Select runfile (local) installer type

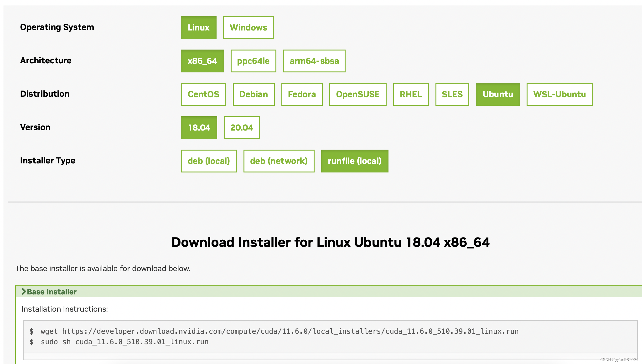(355, 161)
